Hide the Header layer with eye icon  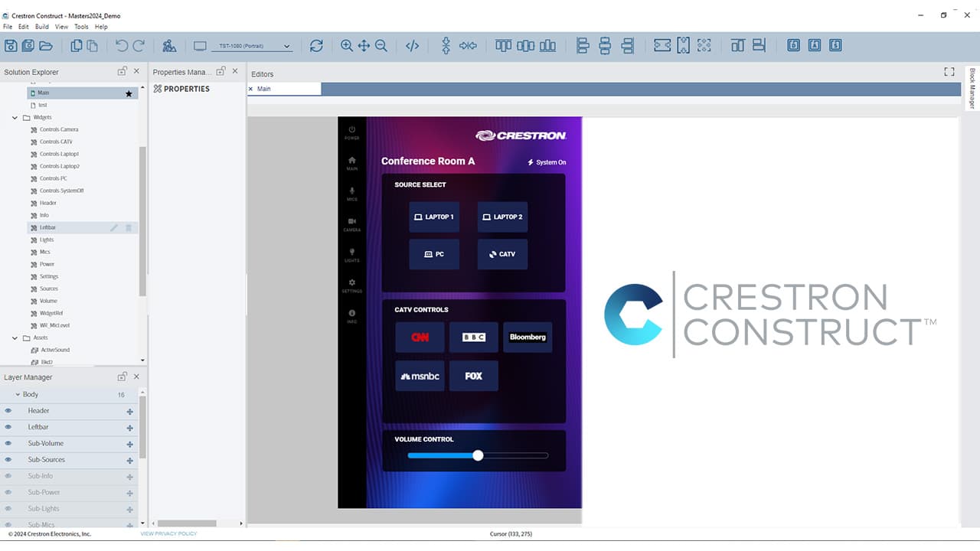[8, 411]
